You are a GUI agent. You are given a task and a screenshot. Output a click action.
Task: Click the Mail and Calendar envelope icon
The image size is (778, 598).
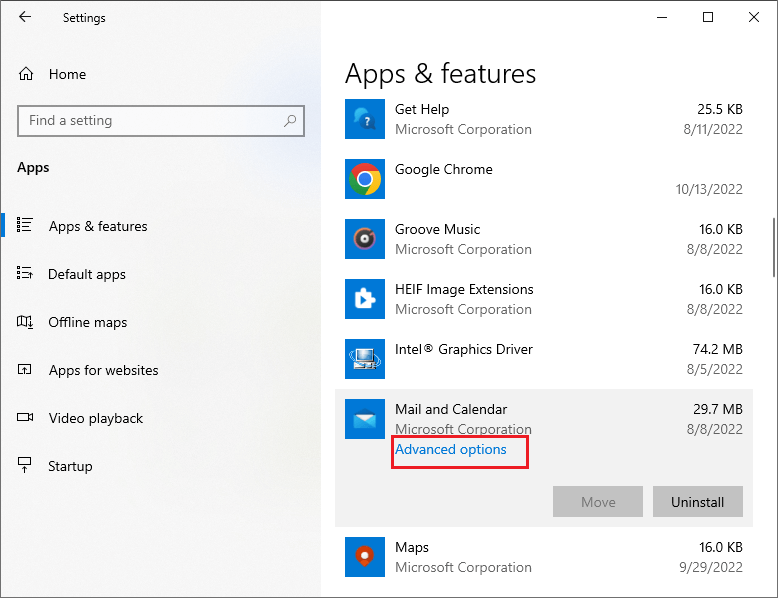365,419
